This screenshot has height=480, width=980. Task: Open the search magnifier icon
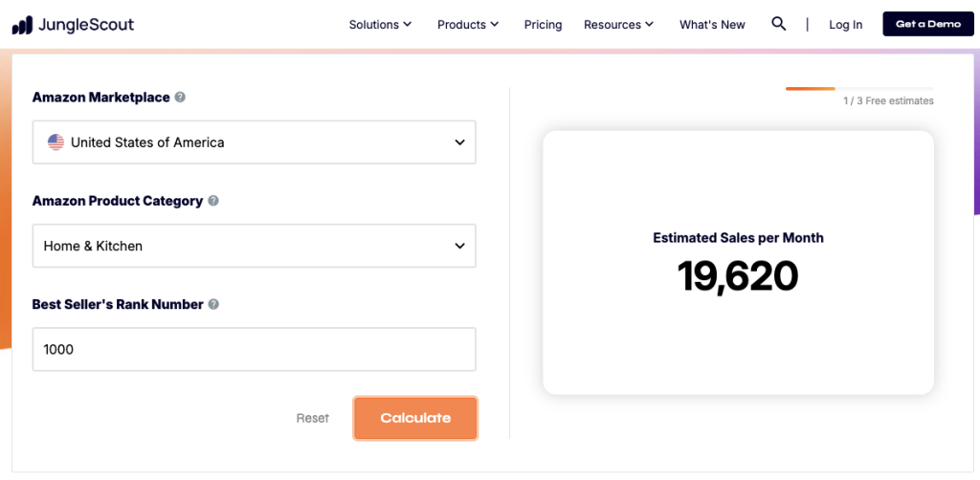[778, 24]
